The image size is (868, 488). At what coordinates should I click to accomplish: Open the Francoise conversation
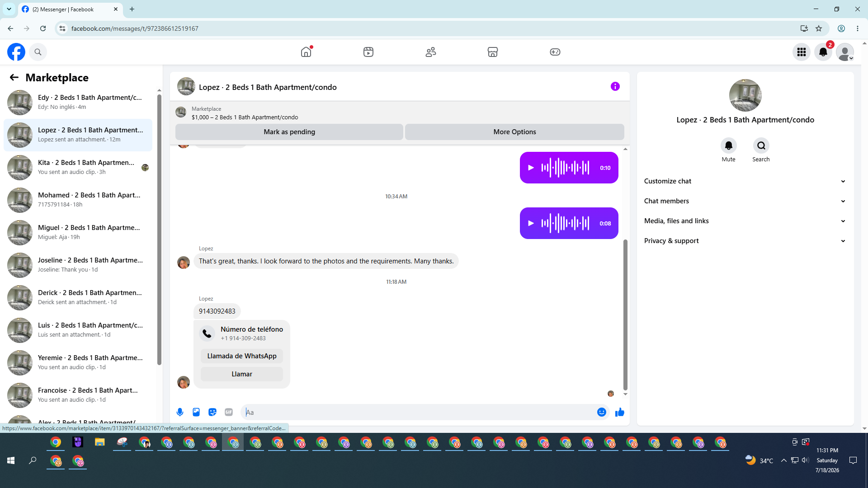(x=78, y=395)
